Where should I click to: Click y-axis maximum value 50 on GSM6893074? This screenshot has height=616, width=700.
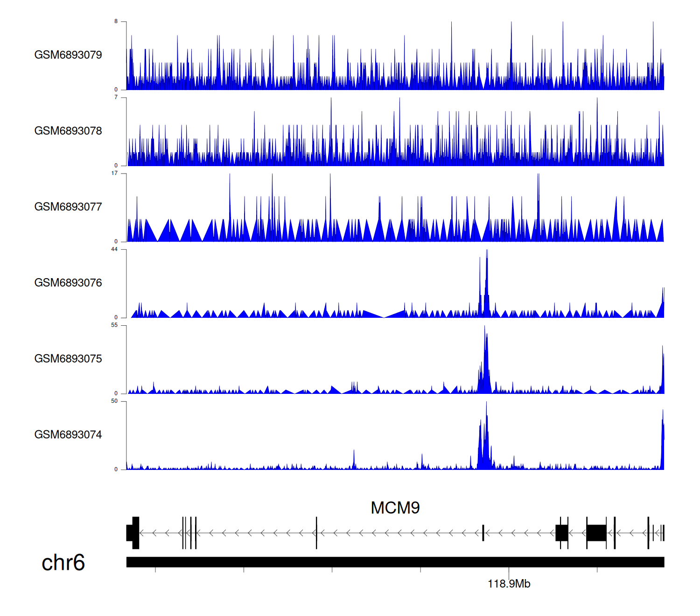[x=114, y=401]
